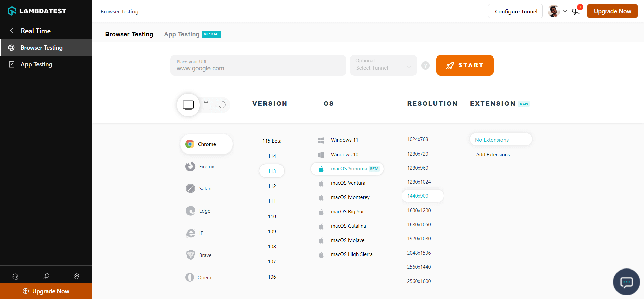
Task: Expand the profile dropdown chevron
Action: pos(565,11)
